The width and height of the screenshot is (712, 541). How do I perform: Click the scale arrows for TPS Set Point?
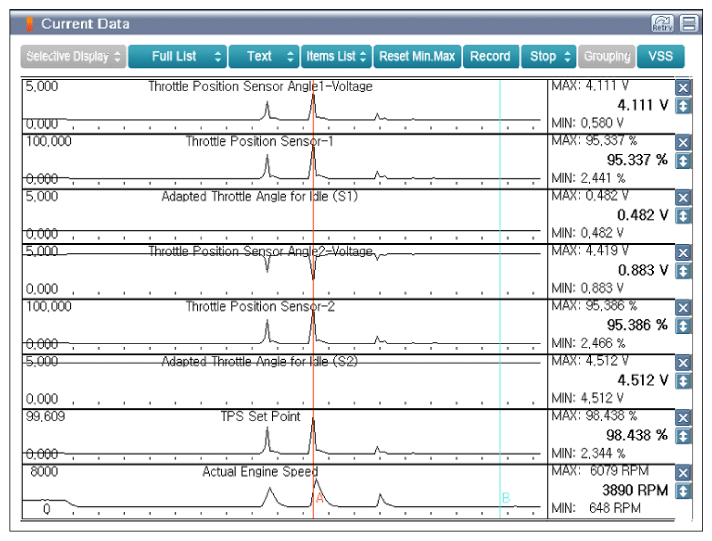[683, 436]
